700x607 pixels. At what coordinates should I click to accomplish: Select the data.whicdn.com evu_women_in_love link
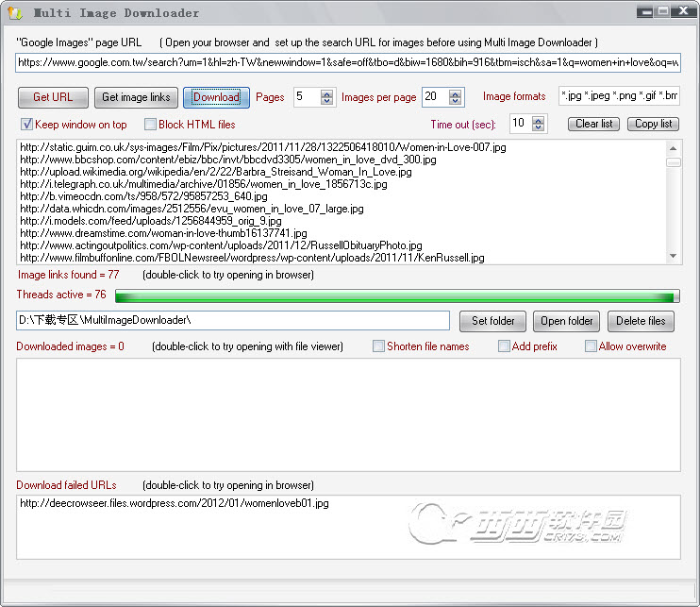(x=192, y=209)
